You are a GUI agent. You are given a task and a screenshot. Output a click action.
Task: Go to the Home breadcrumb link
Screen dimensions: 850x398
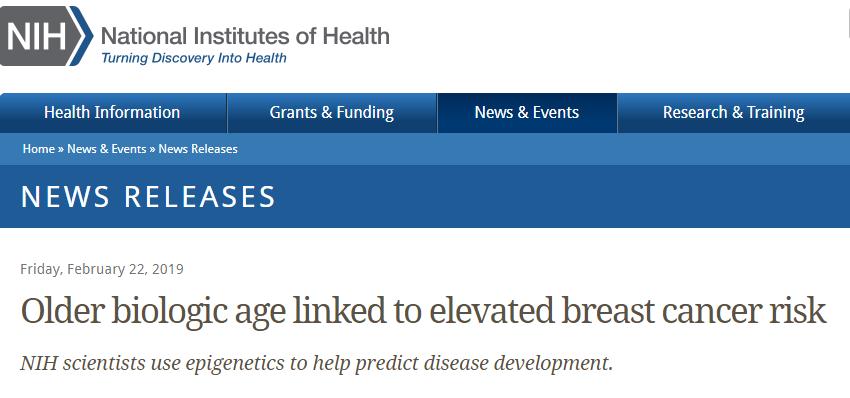[38, 149]
